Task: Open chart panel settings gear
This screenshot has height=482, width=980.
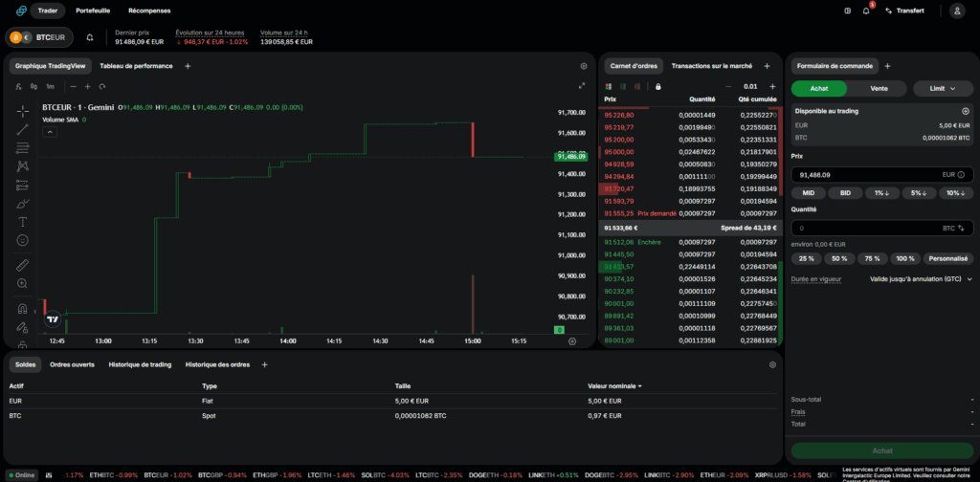Action: pyautogui.click(x=584, y=66)
